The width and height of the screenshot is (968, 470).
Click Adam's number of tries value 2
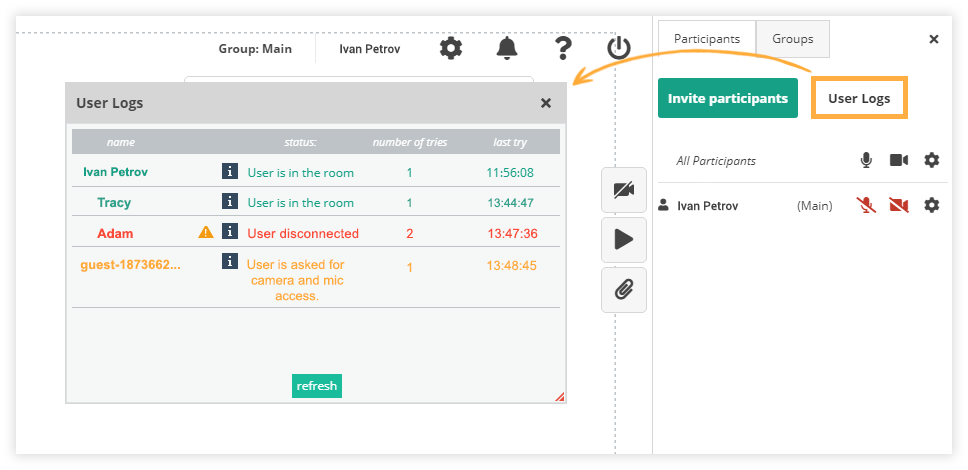coord(410,233)
